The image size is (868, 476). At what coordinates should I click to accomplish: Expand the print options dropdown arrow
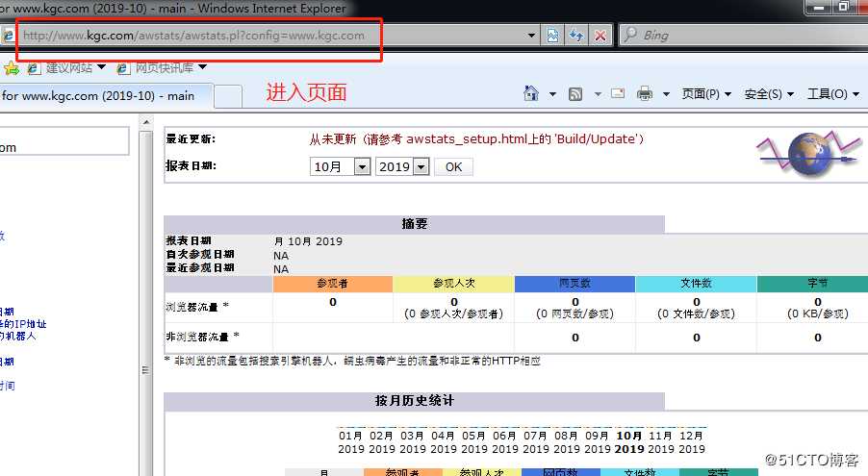[x=667, y=94]
